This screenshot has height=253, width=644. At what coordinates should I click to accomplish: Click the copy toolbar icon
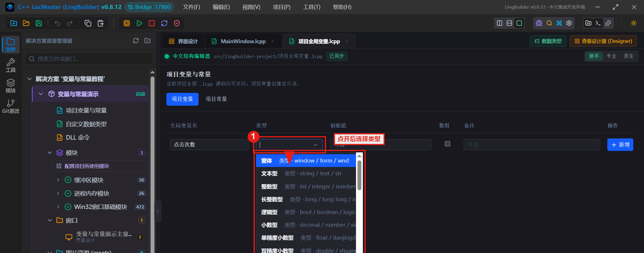click(x=88, y=23)
